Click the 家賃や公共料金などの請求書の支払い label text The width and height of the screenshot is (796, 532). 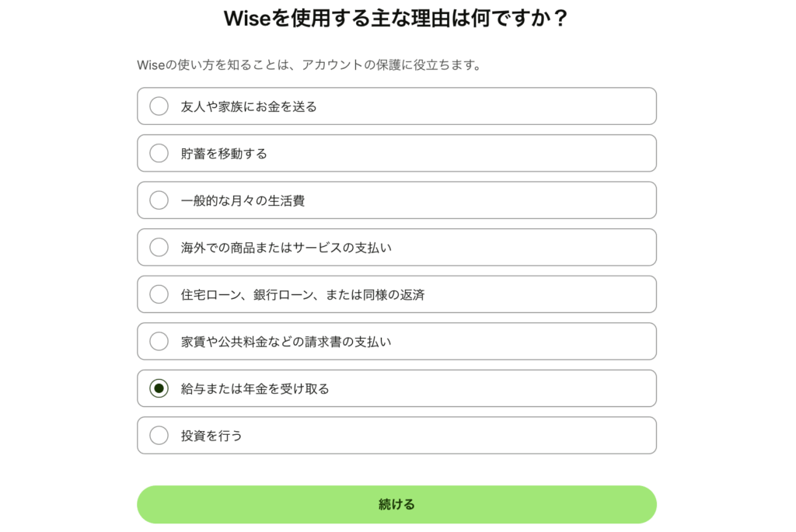pos(286,342)
